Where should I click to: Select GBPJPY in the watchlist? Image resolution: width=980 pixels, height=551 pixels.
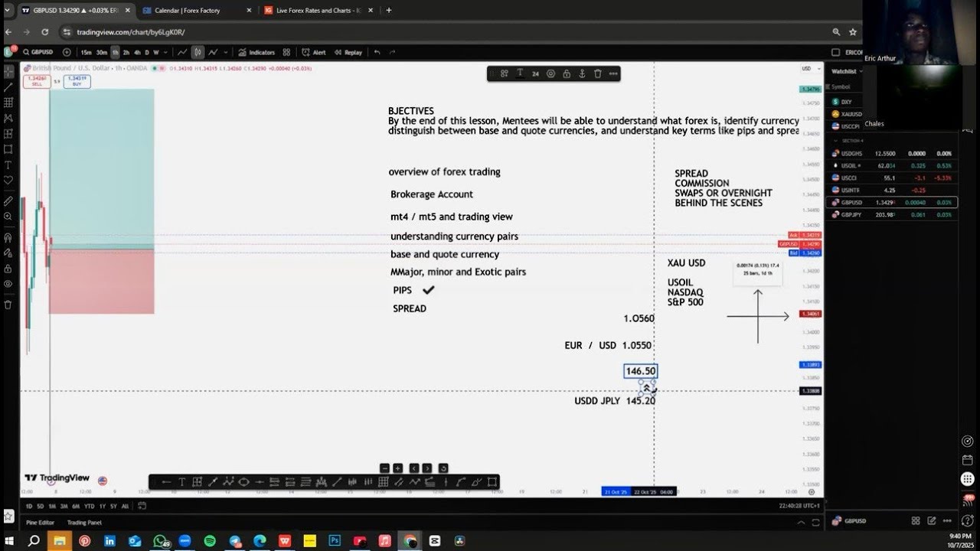893,215
